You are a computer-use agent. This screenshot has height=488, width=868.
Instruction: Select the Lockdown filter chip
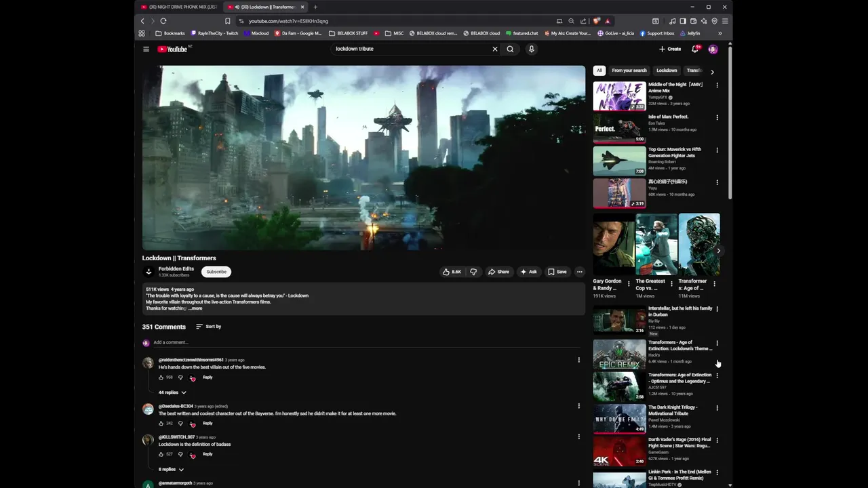click(x=667, y=70)
